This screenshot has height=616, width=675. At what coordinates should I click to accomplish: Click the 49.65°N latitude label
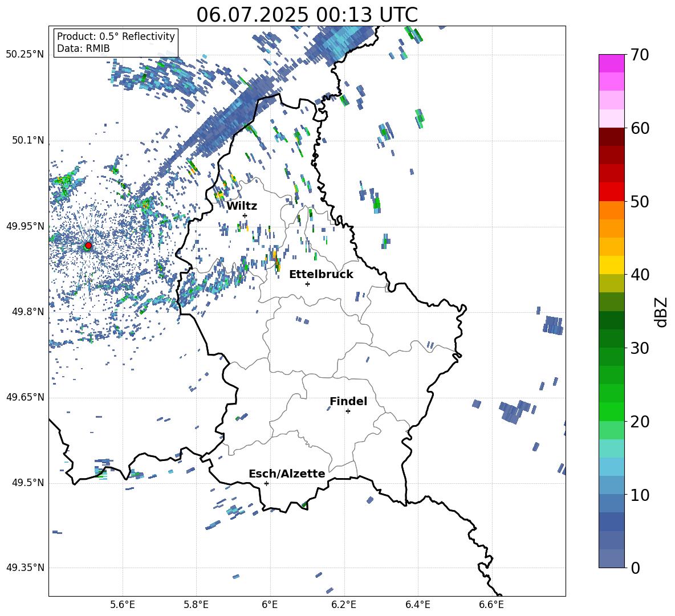point(25,397)
